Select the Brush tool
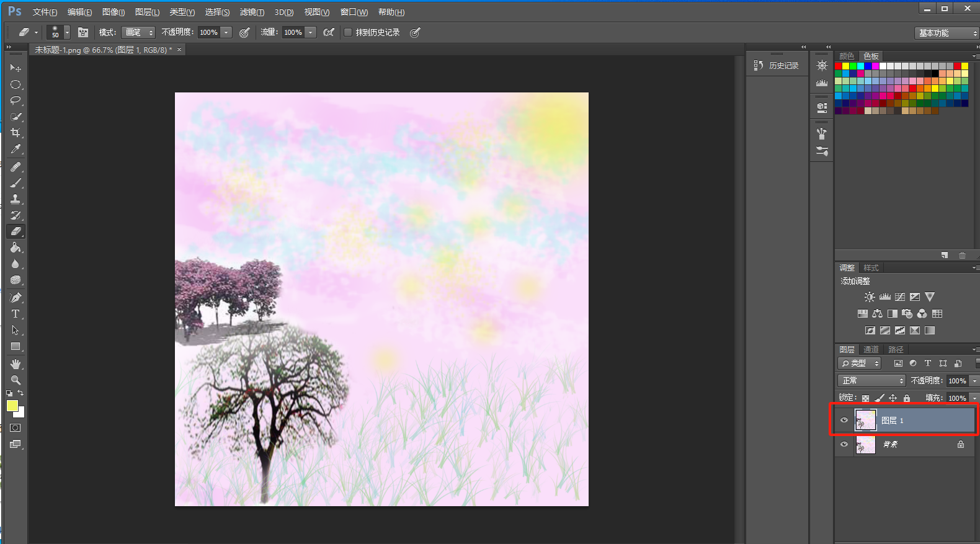The width and height of the screenshot is (980, 544). [x=16, y=183]
